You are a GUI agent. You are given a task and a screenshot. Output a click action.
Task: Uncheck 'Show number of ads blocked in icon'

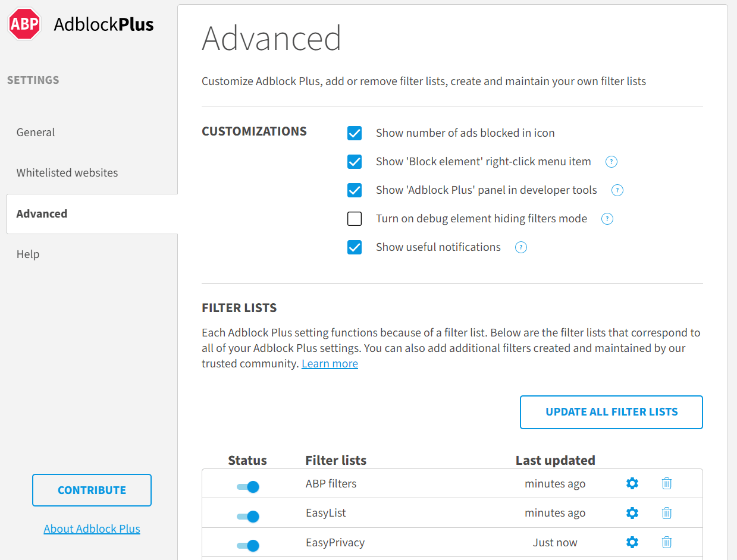click(355, 133)
